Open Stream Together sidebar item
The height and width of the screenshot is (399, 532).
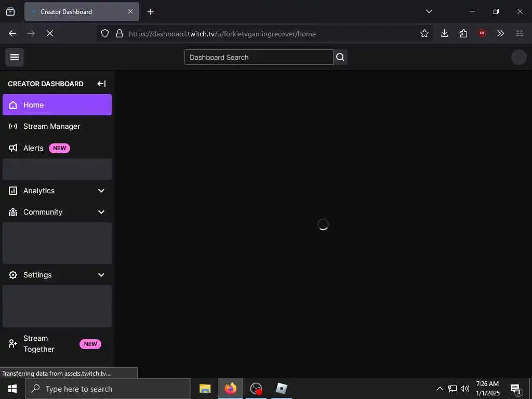(x=57, y=344)
